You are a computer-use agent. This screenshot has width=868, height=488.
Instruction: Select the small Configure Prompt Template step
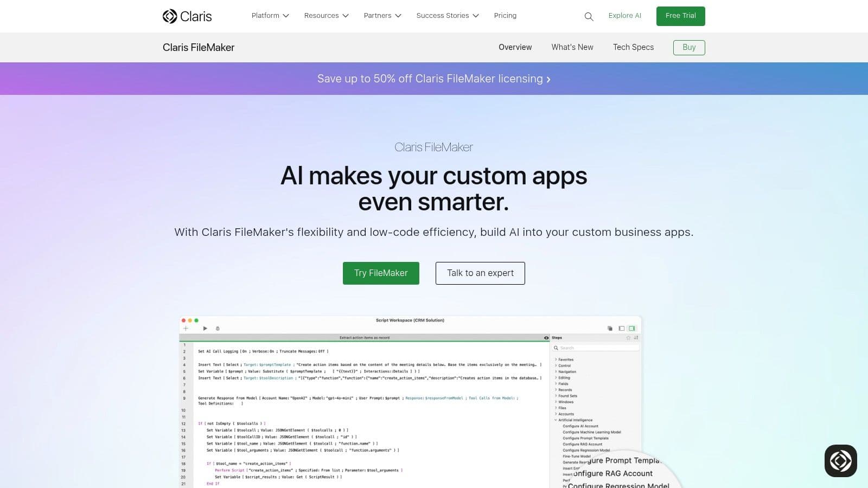click(585, 438)
